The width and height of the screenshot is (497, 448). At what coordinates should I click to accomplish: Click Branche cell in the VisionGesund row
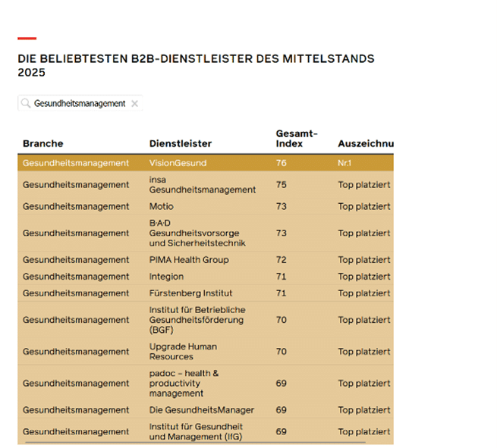click(76, 163)
